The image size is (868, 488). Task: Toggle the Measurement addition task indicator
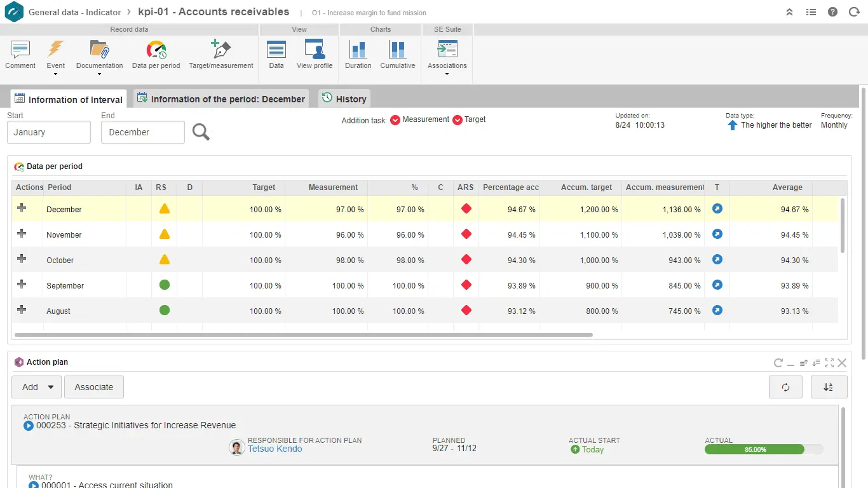(395, 120)
